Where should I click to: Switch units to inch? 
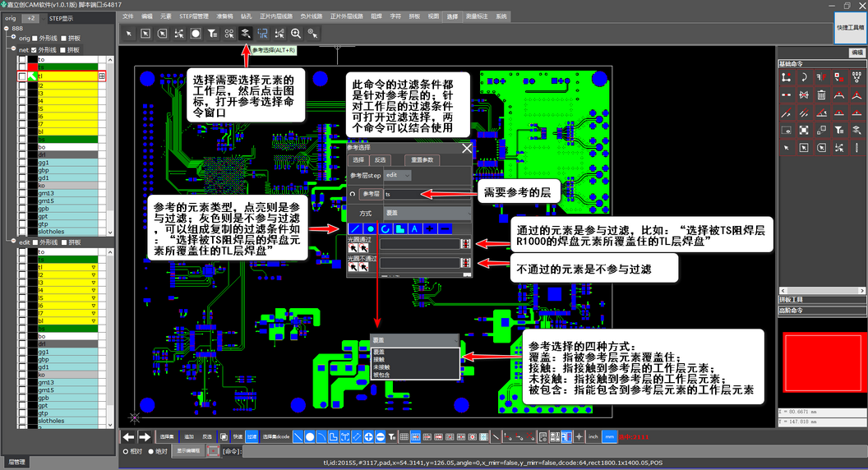tap(593, 437)
